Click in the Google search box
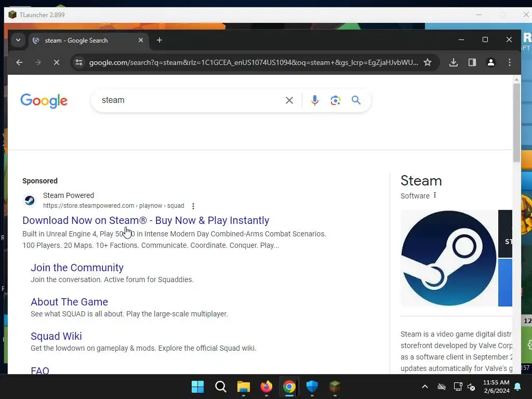The width and height of the screenshot is (532, 399). tap(190, 100)
